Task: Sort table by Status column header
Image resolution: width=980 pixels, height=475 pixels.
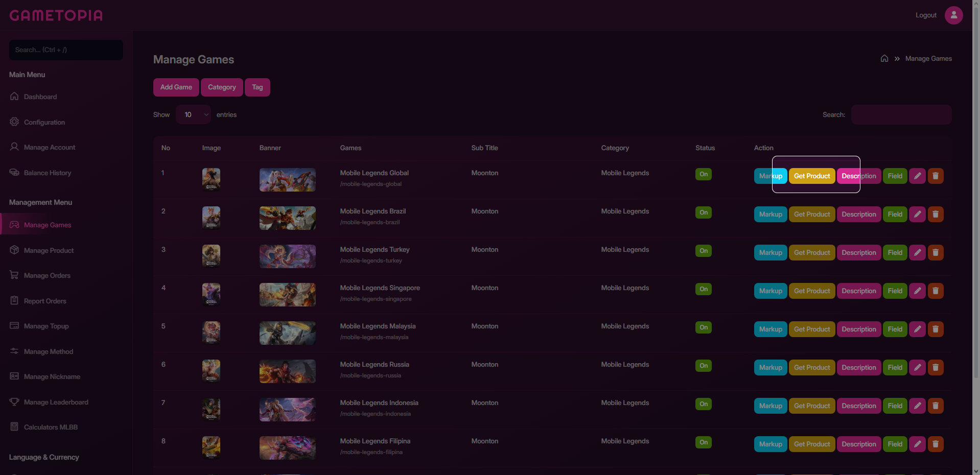Action: click(x=705, y=148)
